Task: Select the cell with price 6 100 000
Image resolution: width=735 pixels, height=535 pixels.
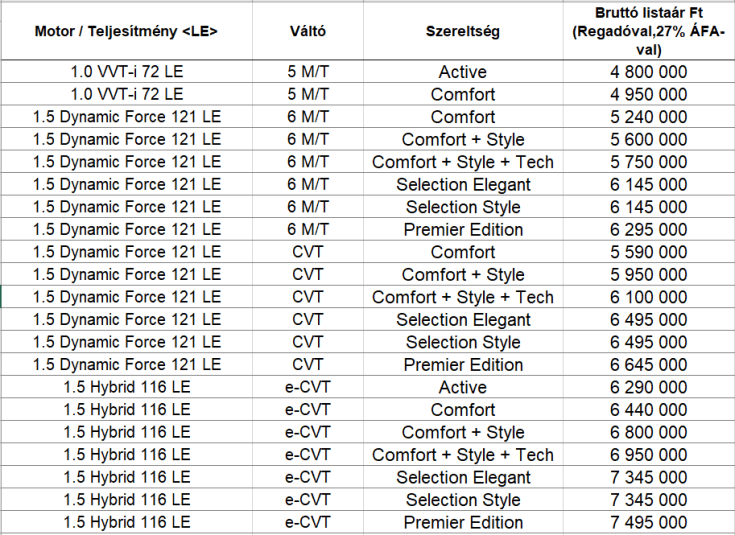Action: click(649, 297)
